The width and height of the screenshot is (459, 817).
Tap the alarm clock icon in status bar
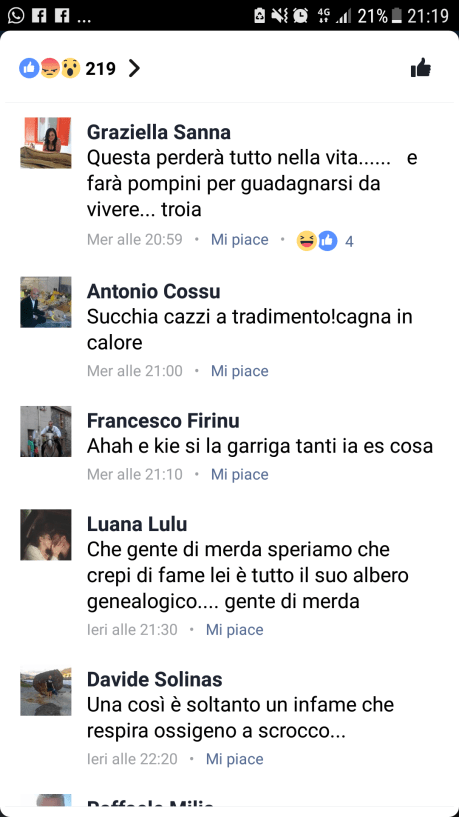pyautogui.click(x=301, y=16)
